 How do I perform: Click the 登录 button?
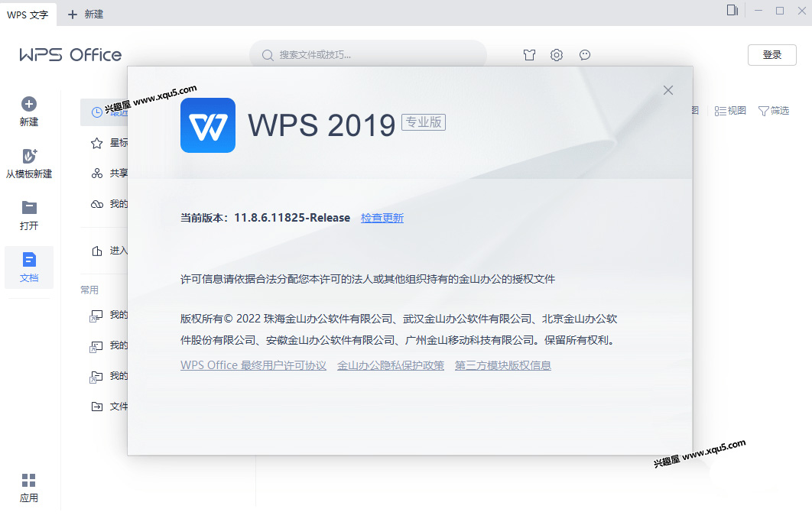pyautogui.click(x=772, y=55)
